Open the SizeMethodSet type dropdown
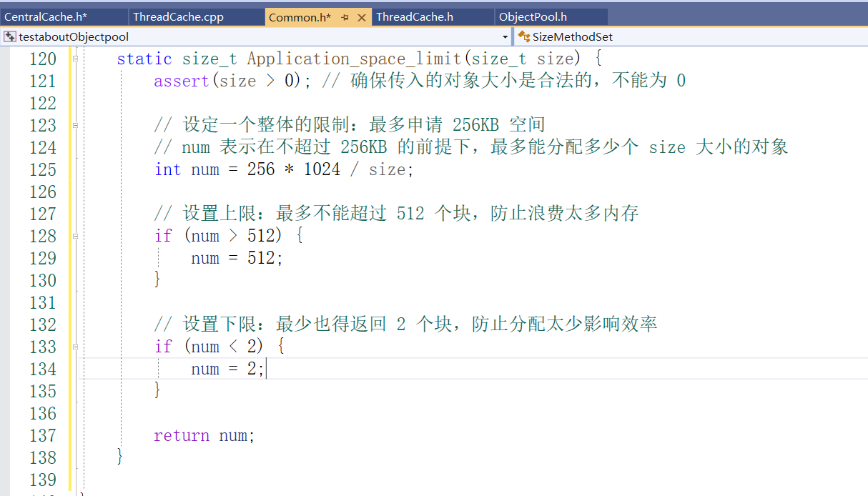 pyautogui.click(x=692, y=36)
